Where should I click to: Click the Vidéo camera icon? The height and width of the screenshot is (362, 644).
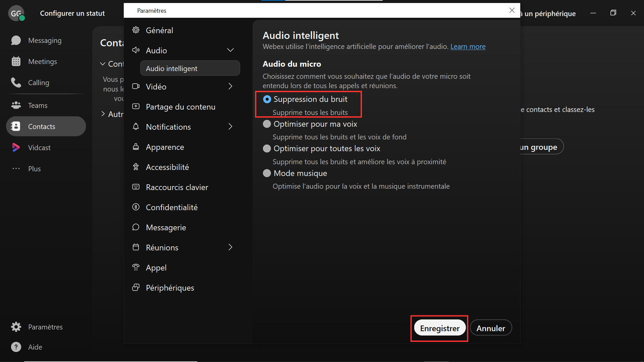coord(136,86)
